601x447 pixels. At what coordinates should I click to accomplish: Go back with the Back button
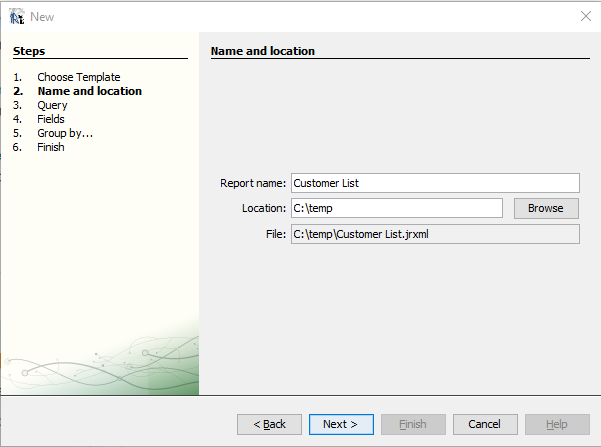(x=269, y=424)
